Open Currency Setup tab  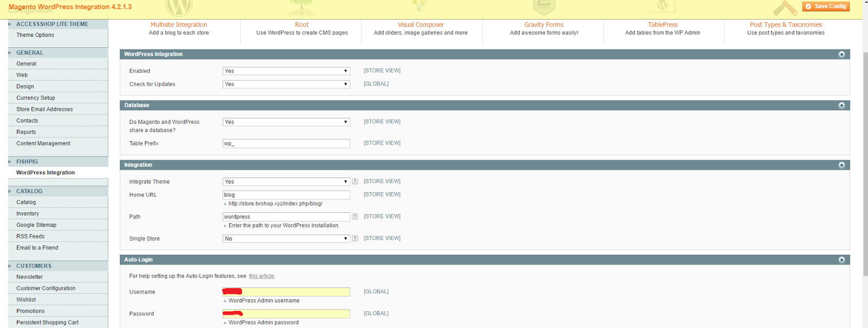36,98
